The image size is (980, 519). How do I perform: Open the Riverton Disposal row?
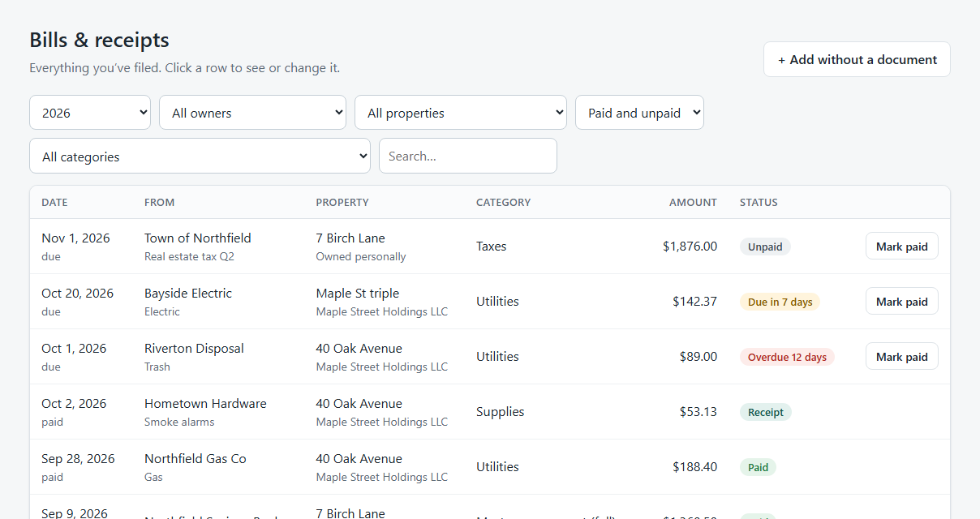point(490,357)
